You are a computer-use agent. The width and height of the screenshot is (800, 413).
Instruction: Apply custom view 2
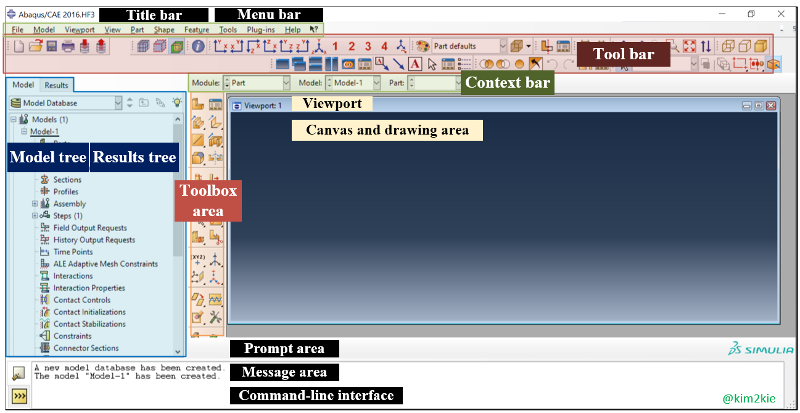tap(352, 46)
